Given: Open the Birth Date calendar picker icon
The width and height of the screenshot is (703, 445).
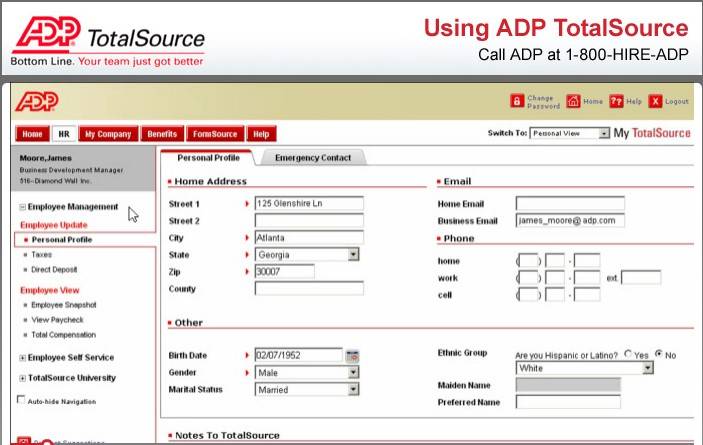Looking at the screenshot, I should [352, 355].
